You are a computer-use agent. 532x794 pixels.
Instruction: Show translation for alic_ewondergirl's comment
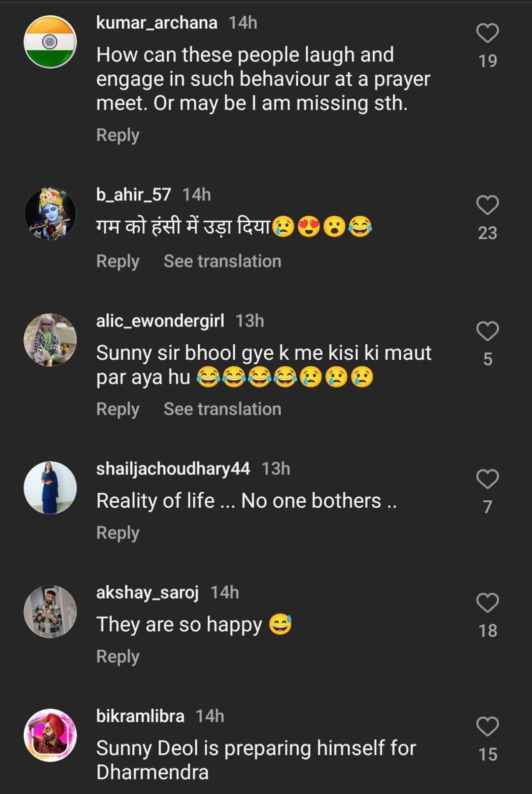[x=222, y=409]
